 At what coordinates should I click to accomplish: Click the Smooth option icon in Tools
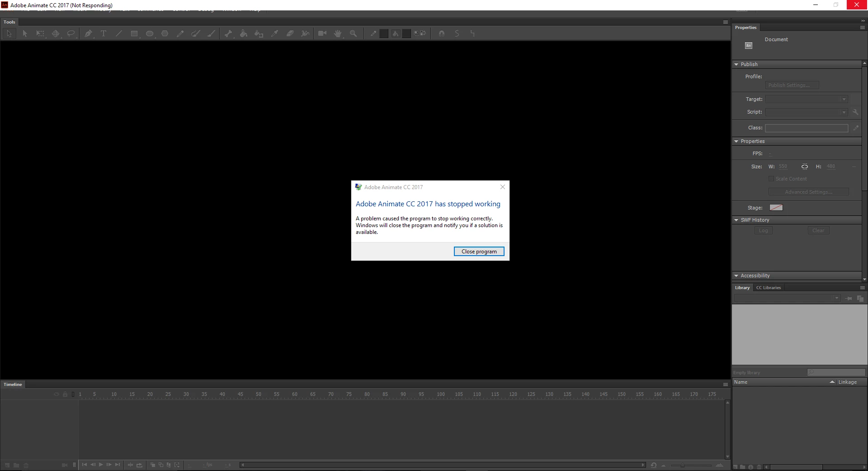coord(457,33)
